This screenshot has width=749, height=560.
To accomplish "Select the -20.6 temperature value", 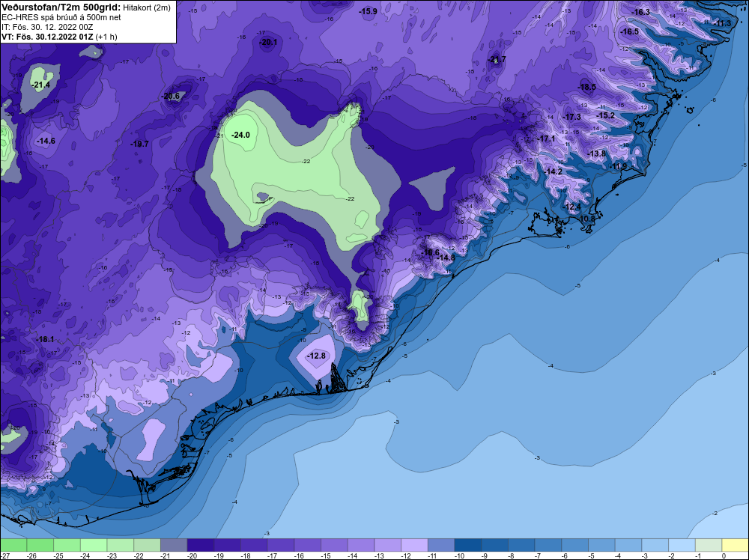I will coord(171,96).
